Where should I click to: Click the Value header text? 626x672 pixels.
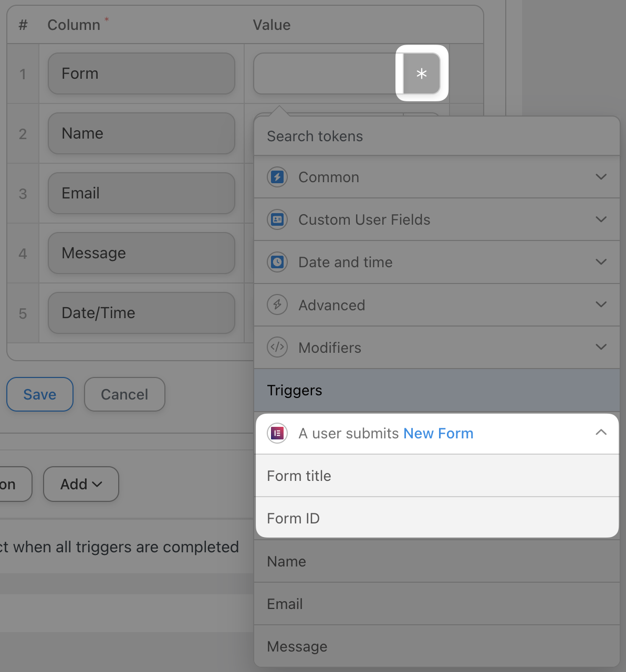coord(272,25)
